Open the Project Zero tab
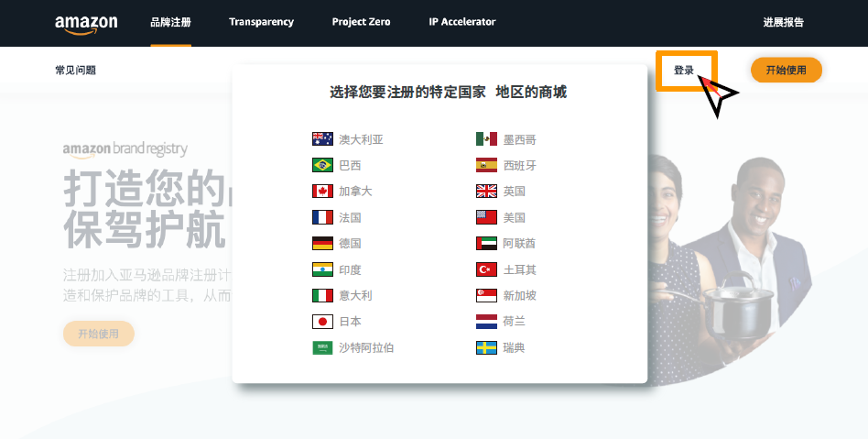The width and height of the screenshot is (868, 439). pos(361,22)
